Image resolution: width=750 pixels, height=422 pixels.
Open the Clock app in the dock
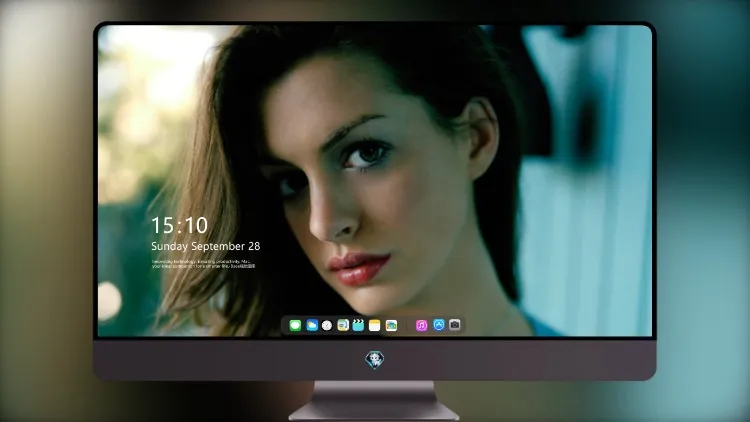[327, 325]
